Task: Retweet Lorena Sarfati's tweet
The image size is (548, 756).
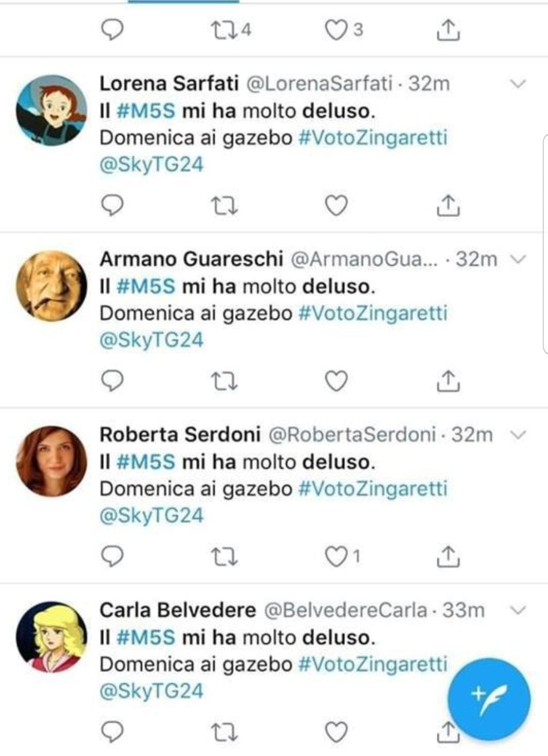Action: pos(225,206)
